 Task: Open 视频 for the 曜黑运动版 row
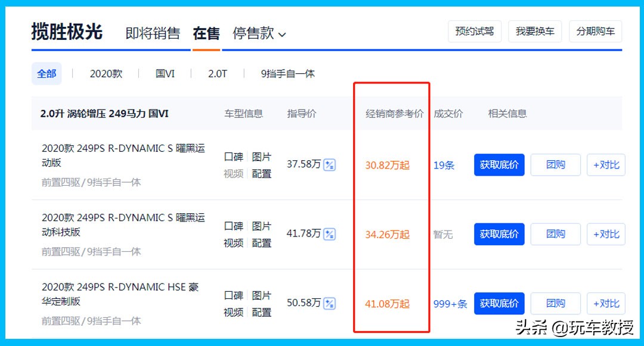click(x=234, y=174)
